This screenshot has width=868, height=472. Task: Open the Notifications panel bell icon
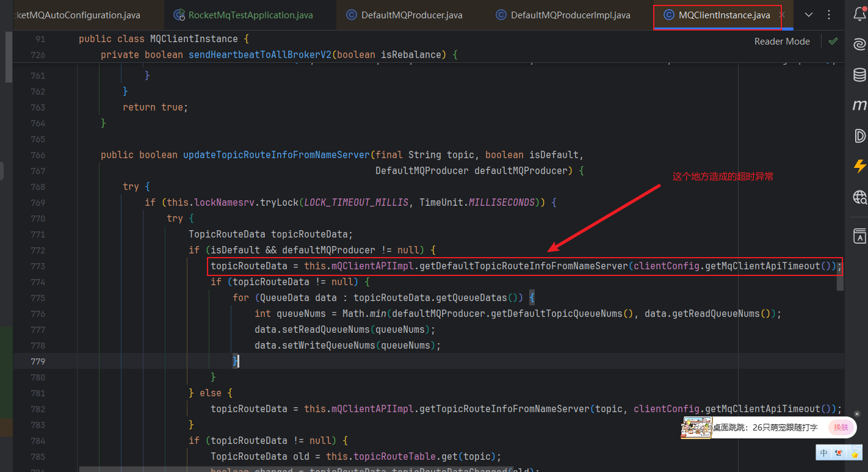(x=859, y=15)
